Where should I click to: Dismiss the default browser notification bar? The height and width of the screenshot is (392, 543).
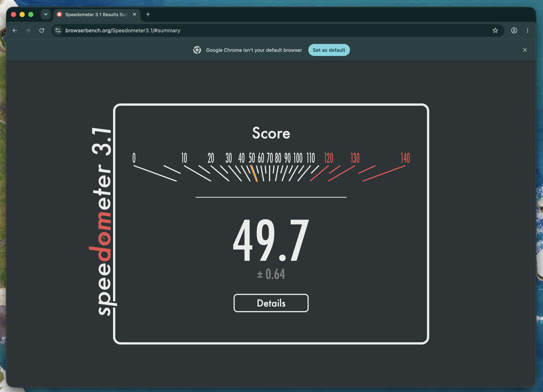click(x=525, y=50)
